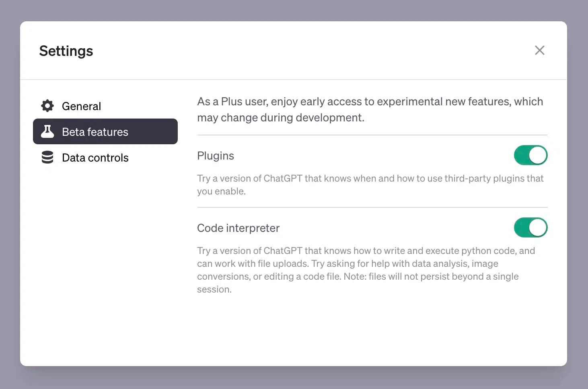Viewport: 588px width, 389px height.
Task: Select the Beta features sidebar entry
Action: (x=95, y=131)
